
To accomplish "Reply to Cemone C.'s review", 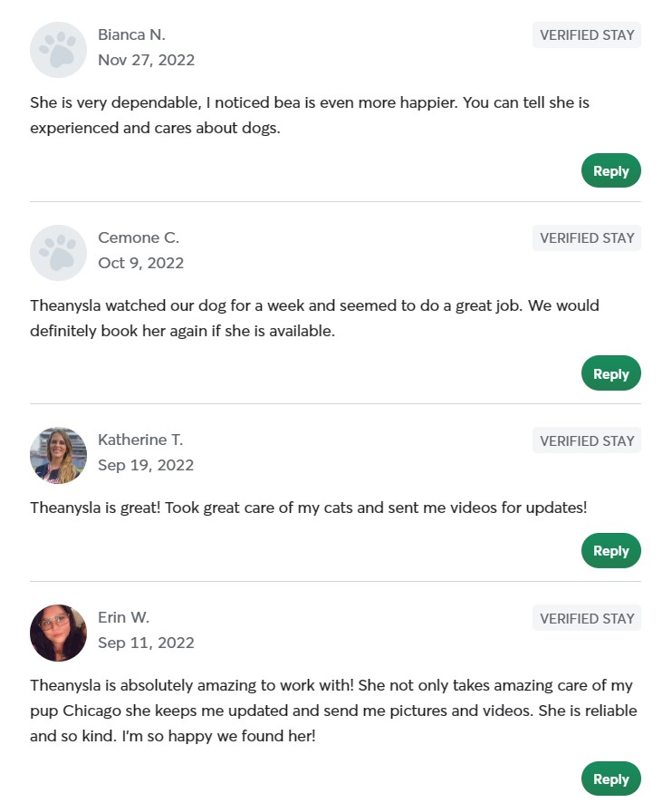I will (x=610, y=373).
